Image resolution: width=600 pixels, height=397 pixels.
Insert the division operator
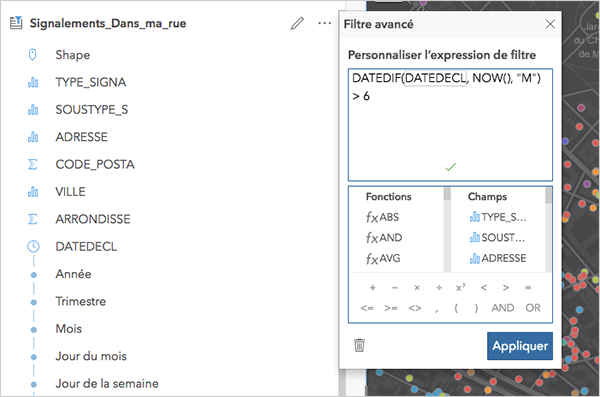coord(439,288)
